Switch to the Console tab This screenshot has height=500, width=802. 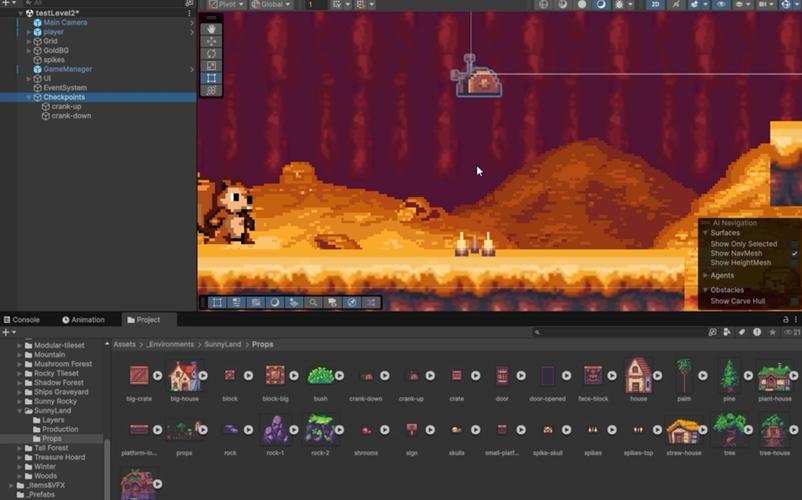pos(21,320)
